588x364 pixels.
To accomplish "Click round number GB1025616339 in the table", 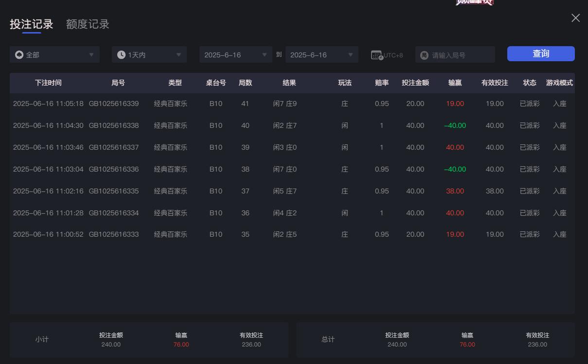I will (118, 103).
